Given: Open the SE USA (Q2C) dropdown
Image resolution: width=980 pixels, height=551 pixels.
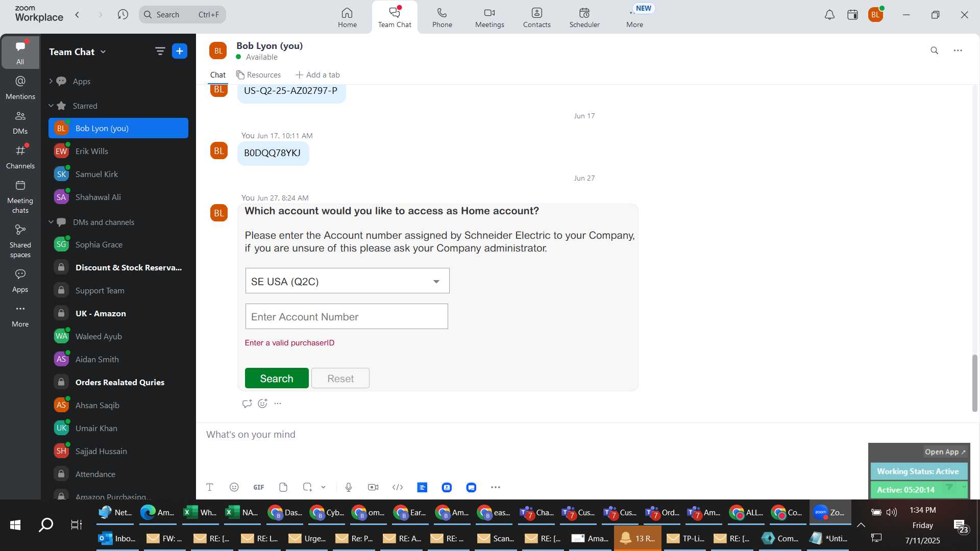Looking at the screenshot, I should click(x=347, y=281).
